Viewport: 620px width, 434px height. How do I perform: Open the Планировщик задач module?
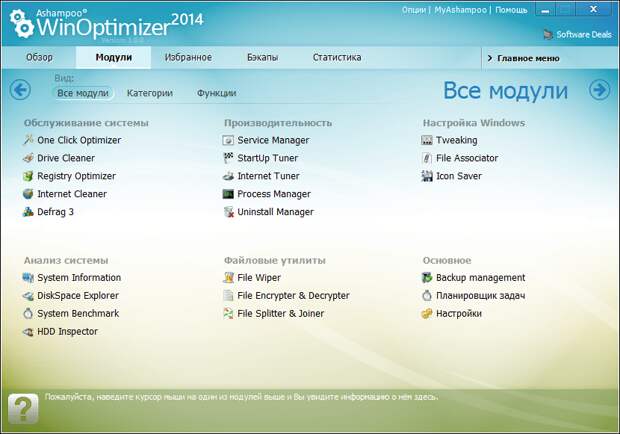[x=480, y=296]
